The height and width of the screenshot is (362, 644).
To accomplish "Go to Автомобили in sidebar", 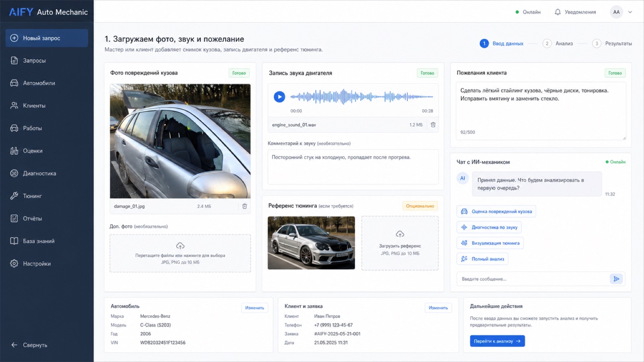I will [47, 83].
